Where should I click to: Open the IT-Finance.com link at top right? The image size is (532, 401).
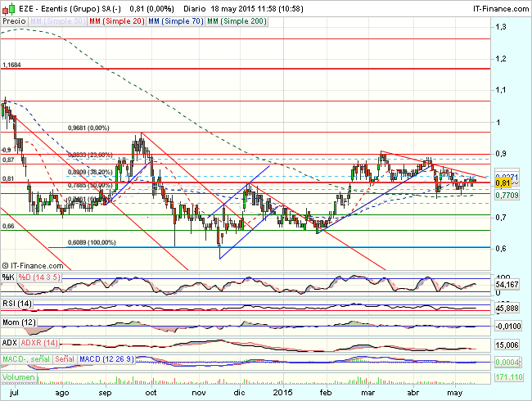500,8
